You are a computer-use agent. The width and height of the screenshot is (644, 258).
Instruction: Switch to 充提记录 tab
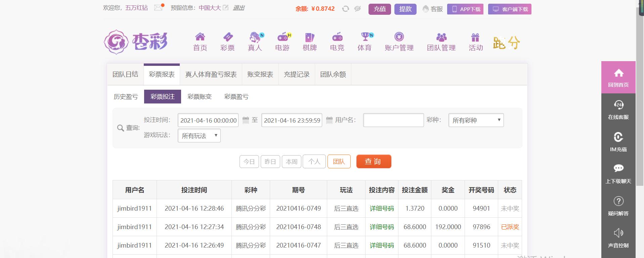[297, 74]
